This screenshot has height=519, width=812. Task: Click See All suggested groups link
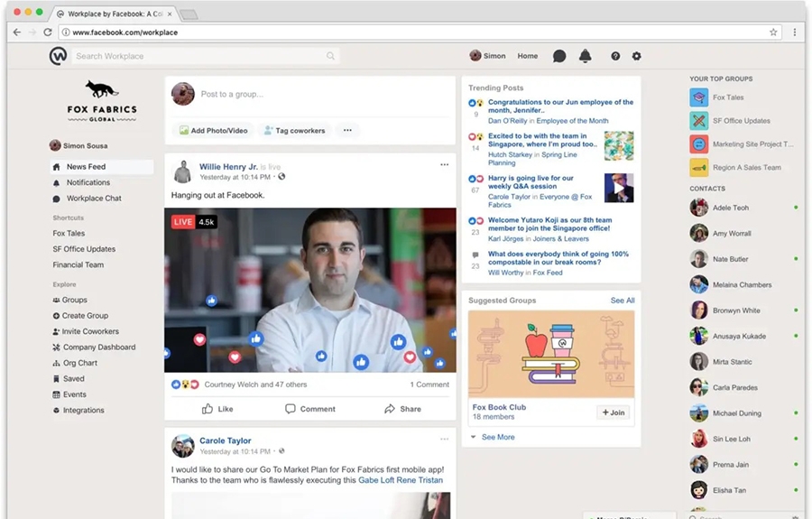(x=622, y=301)
